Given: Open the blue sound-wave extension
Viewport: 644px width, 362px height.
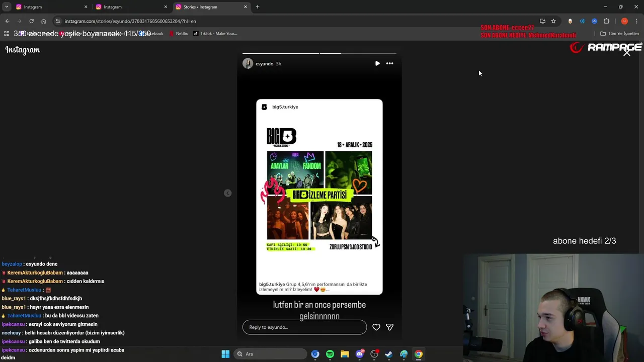Looking at the screenshot, I should [582, 21].
